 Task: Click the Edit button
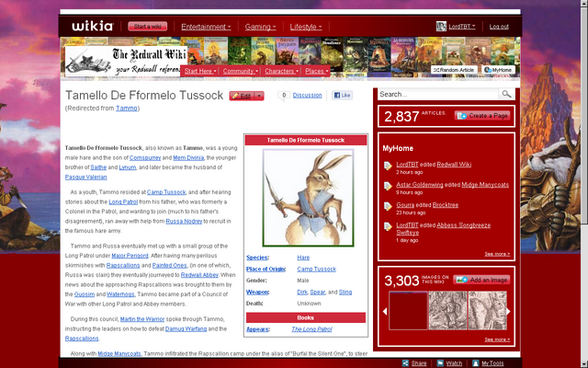(242, 96)
